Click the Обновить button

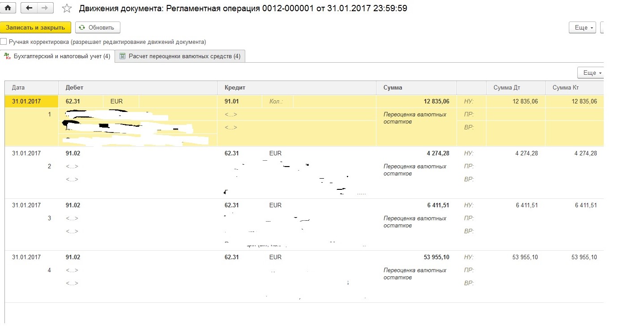[98, 28]
